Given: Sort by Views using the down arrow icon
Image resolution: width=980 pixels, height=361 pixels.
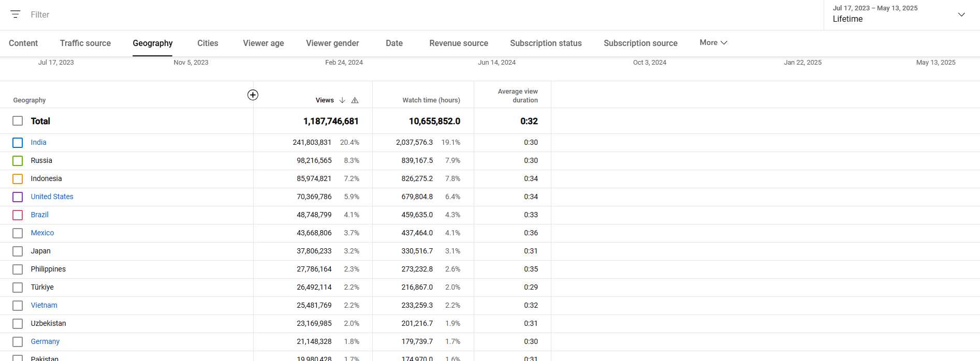Looking at the screenshot, I should click(342, 100).
